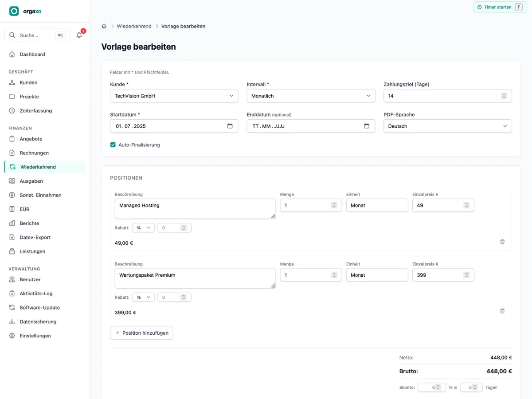This screenshot has height=399, width=532.
Task: Expand the Kunde dropdown showing TechVision GmbH
Action: pyautogui.click(x=174, y=96)
